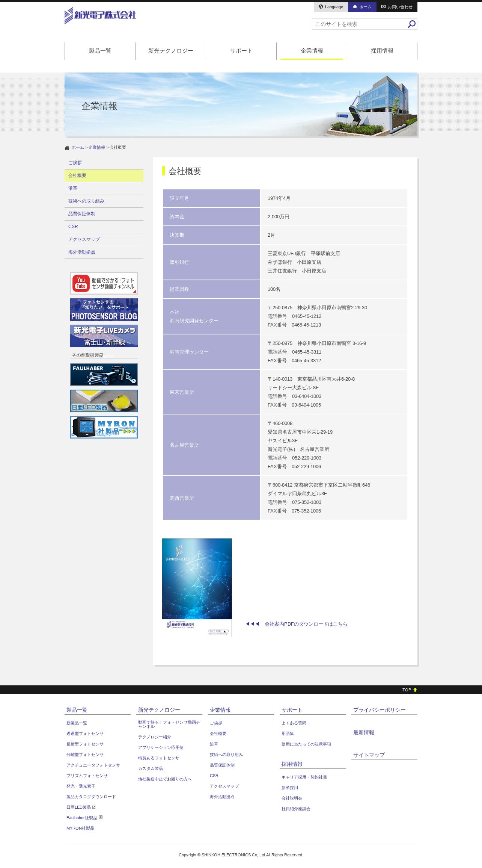Image resolution: width=482 pixels, height=868 pixels.
Task: Select CSR in sidebar
Action: (104, 227)
